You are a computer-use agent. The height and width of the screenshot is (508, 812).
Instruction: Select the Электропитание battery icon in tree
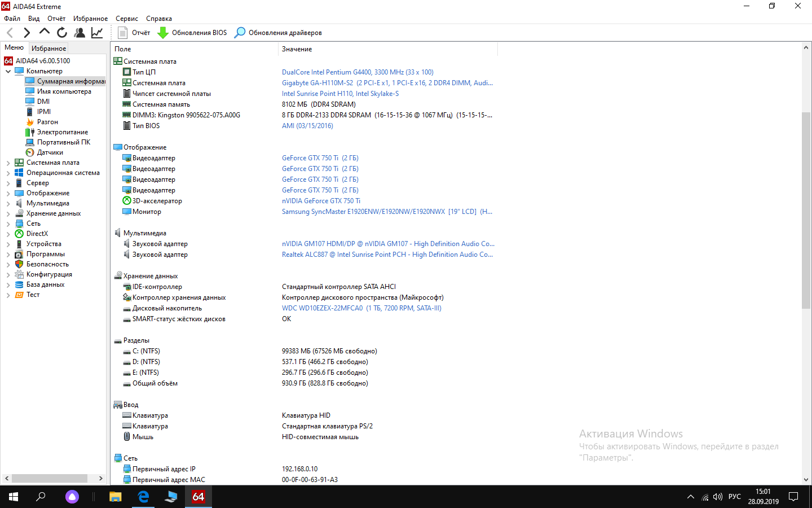coord(30,132)
